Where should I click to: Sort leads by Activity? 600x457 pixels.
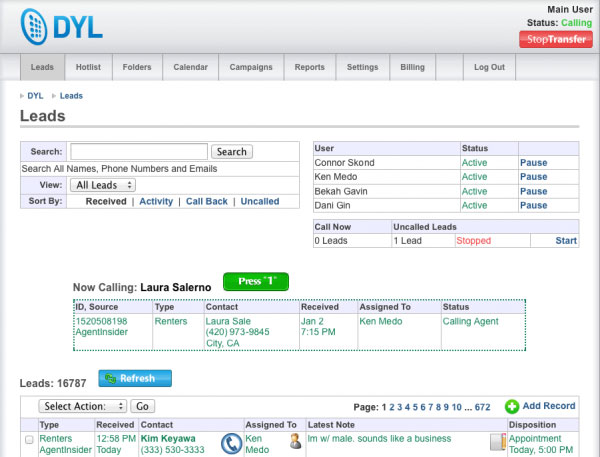point(156,202)
